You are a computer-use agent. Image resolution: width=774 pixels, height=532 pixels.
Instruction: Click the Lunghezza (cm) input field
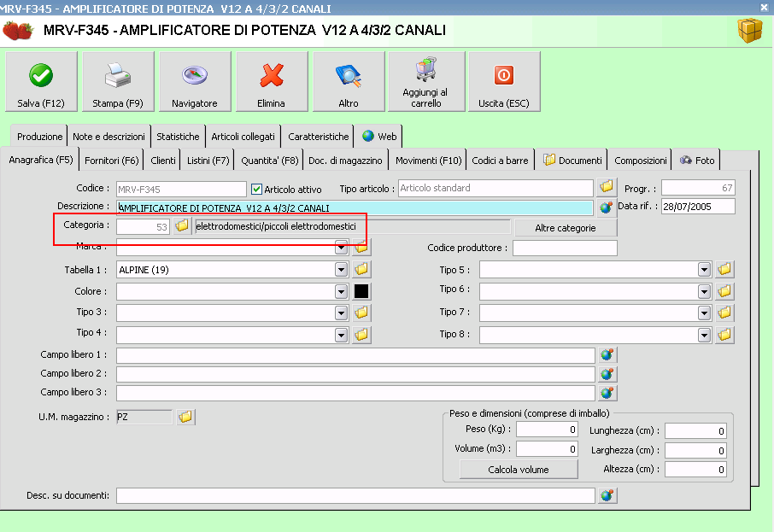click(x=695, y=431)
